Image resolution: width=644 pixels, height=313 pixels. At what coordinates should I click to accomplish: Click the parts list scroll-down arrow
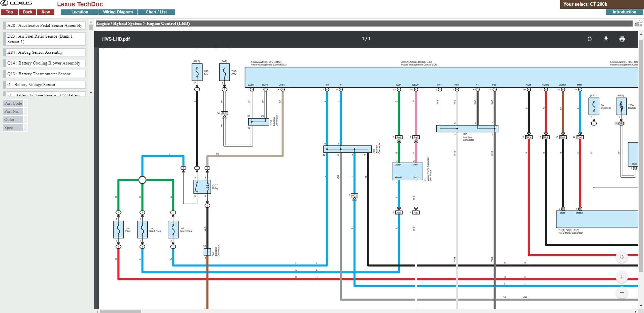tap(91, 93)
